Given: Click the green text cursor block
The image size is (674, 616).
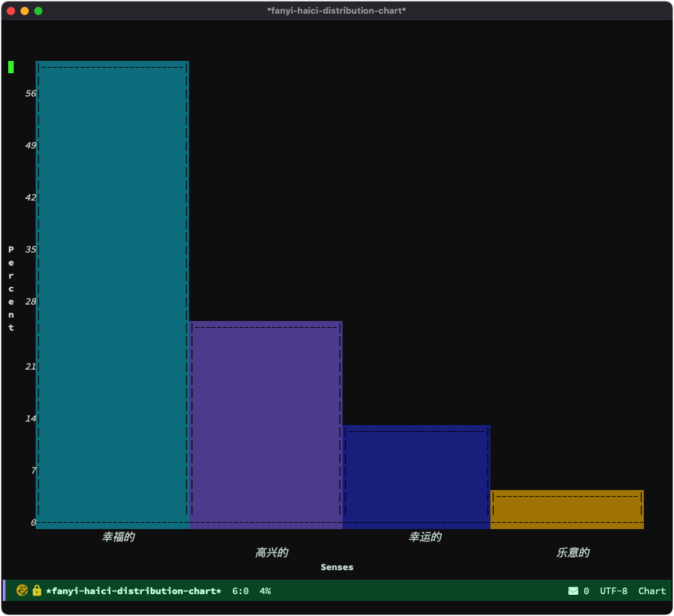Looking at the screenshot, I should (x=11, y=67).
